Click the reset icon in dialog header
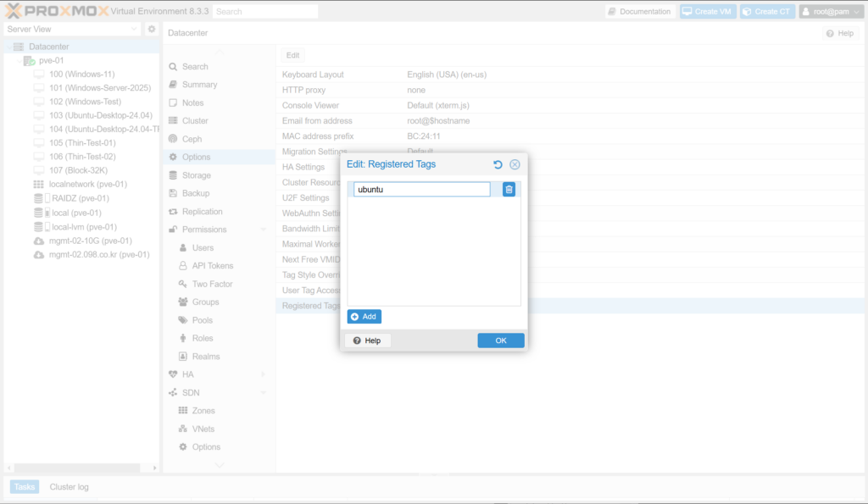The width and height of the screenshot is (868, 504). [x=498, y=164]
